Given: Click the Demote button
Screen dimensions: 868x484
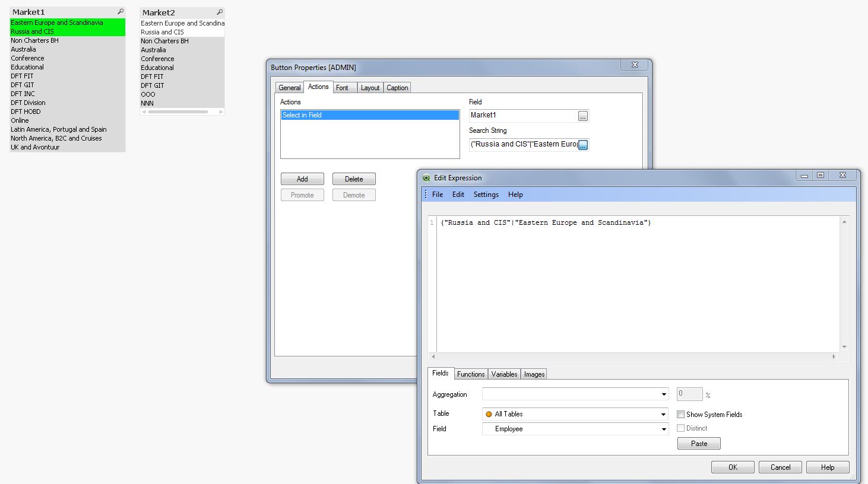Looking at the screenshot, I should click(x=354, y=195).
